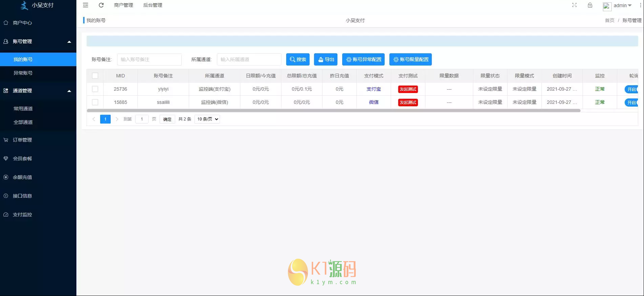Click the page number jump input

point(142,119)
